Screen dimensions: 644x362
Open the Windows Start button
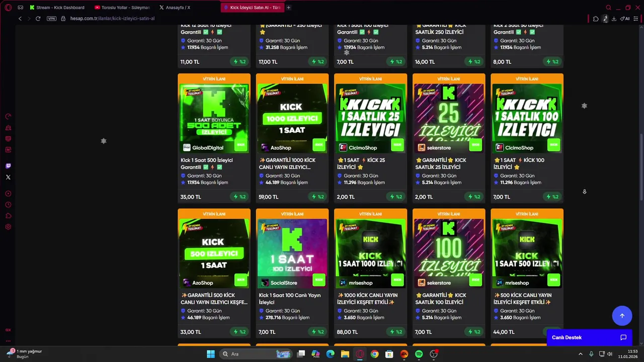click(x=210, y=354)
